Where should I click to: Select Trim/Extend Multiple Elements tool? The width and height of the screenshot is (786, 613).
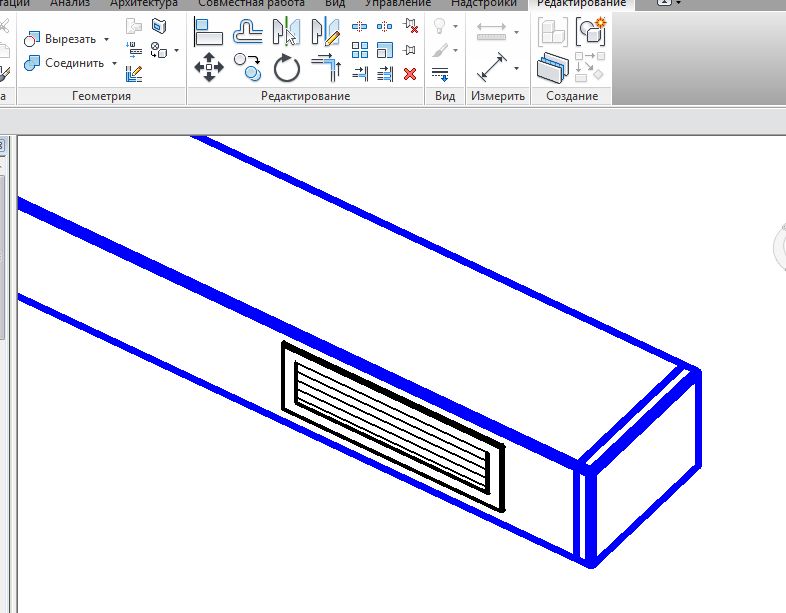coord(385,74)
